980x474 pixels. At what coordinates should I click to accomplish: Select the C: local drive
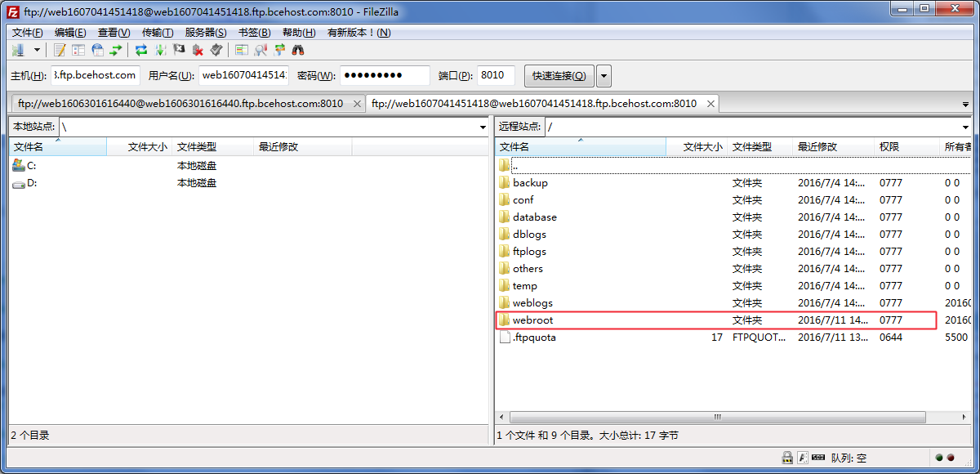24,166
